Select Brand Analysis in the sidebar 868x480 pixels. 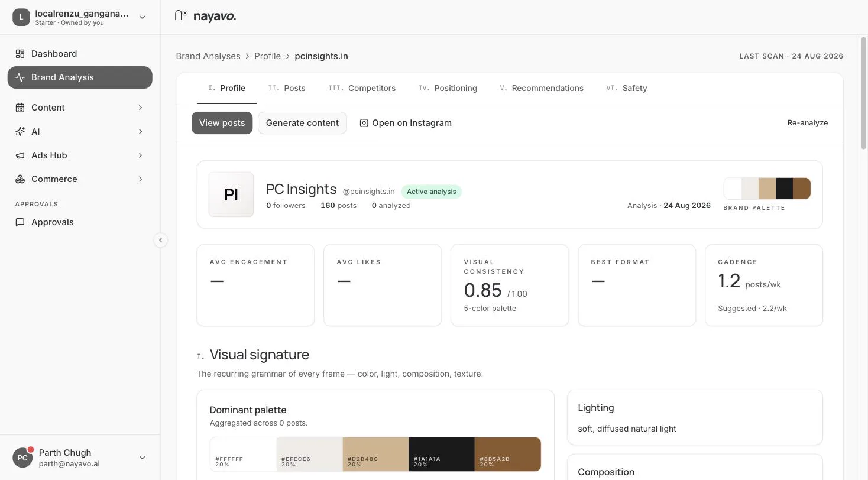(80, 77)
